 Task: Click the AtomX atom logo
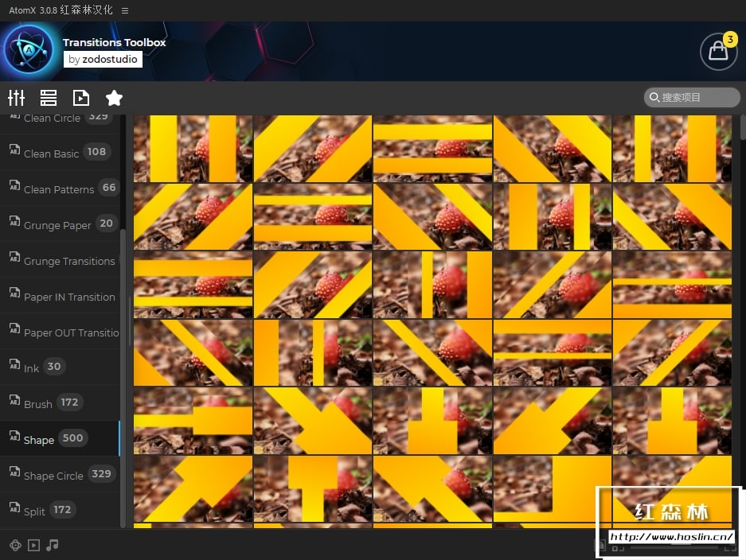tap(29, 49)
